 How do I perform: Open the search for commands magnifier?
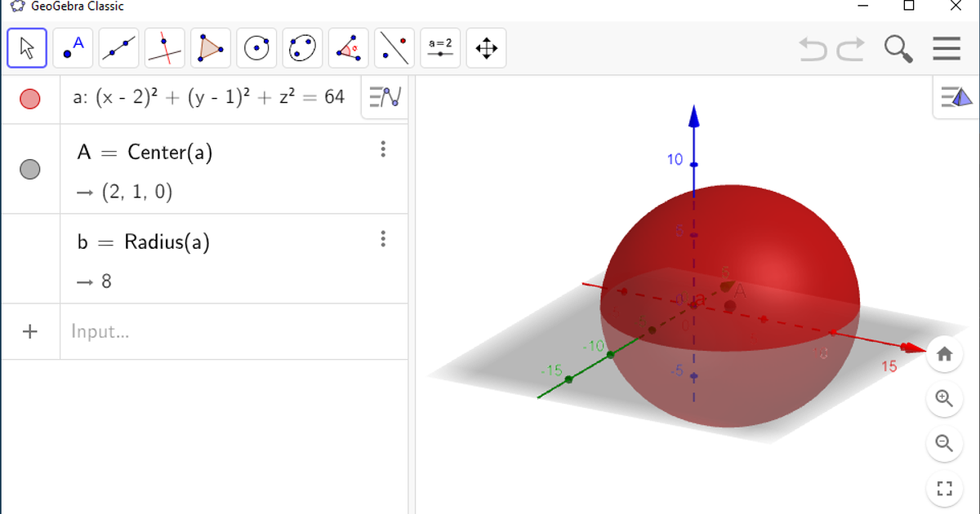[x=898, y=49]
